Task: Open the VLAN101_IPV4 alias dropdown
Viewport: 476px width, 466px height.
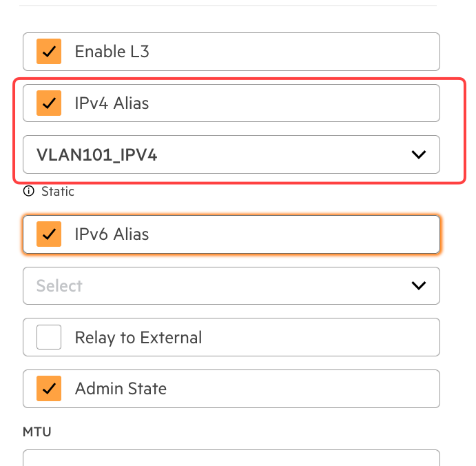Action: click(x=231, y=154)
